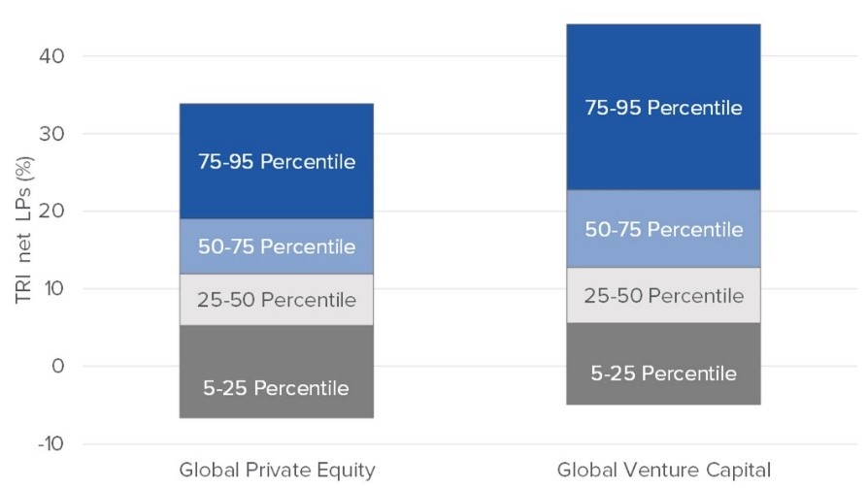Click the 25-50 Percentile segment in Private Equity bar
868x488 pixels.
coord(277,300)
